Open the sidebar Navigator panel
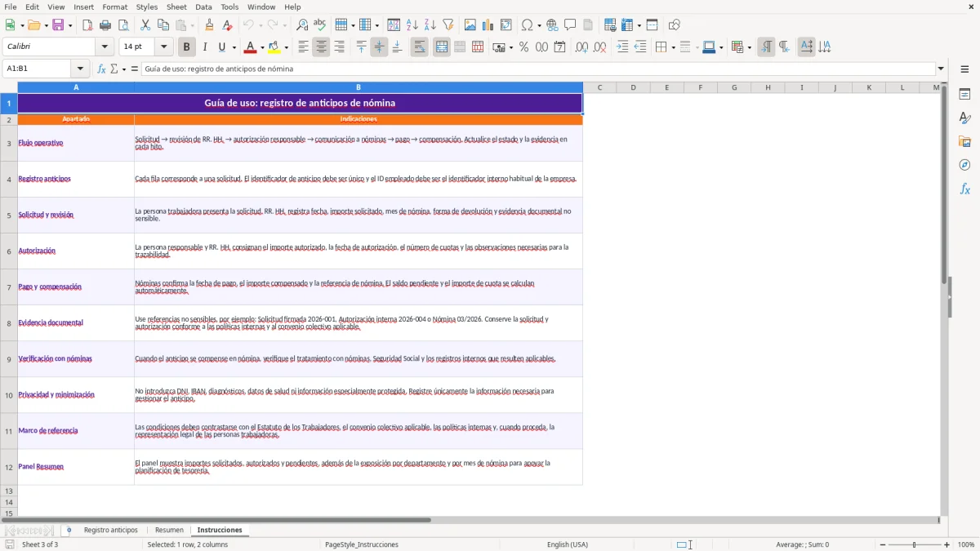The width and height of the screenshot is (980, 551). coord(964,165)
